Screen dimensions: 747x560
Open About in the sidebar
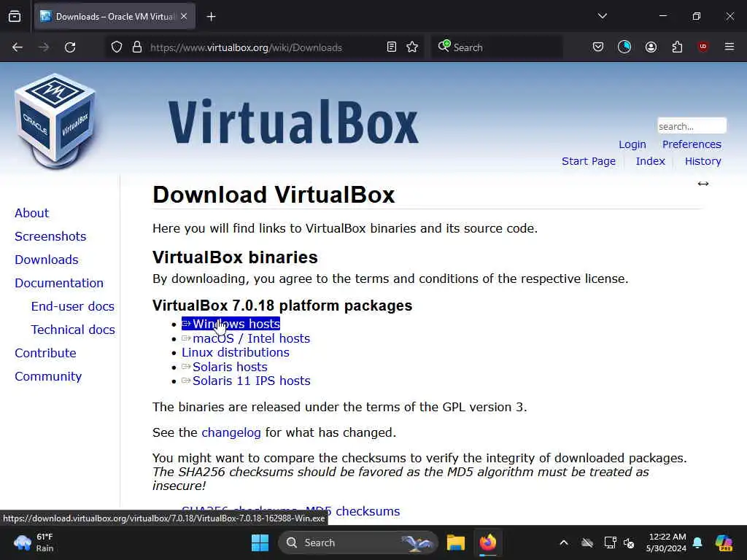[x=32, y=213]
